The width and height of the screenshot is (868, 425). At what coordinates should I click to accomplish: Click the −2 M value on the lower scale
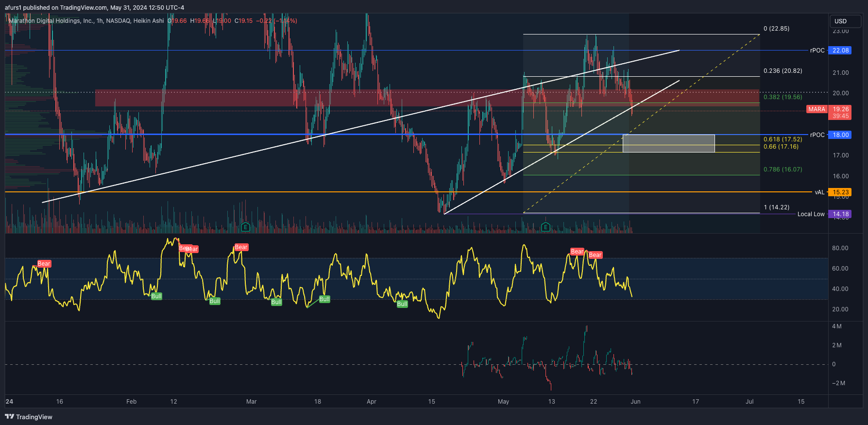[838, 383]
